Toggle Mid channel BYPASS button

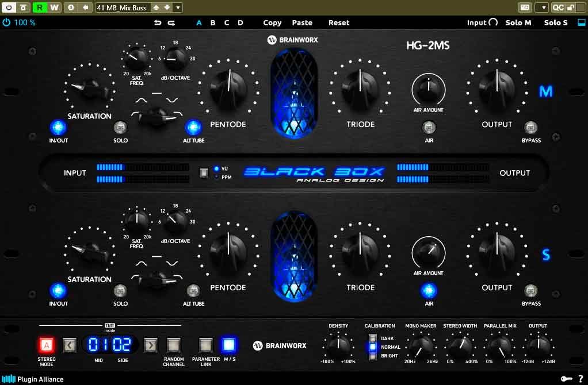[x=530, y=128]
